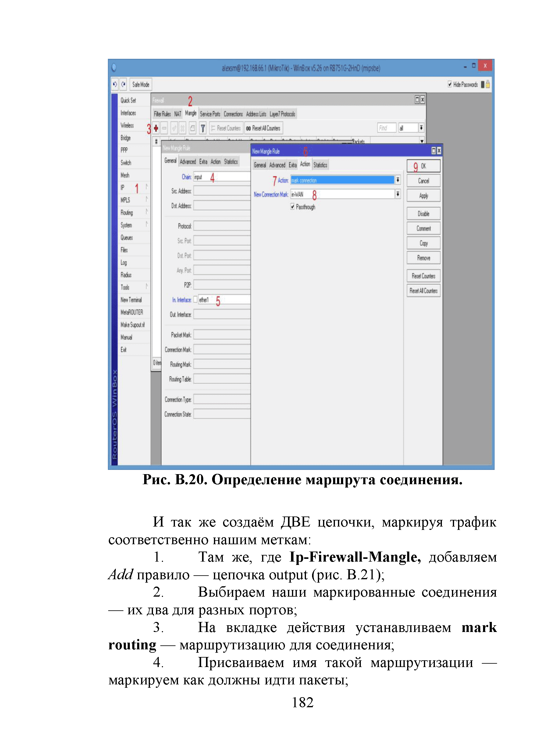This screenshot has height=756, width=533.
Task: Select Action tab in front Mangle Rule window
Action: pos(305,164)
